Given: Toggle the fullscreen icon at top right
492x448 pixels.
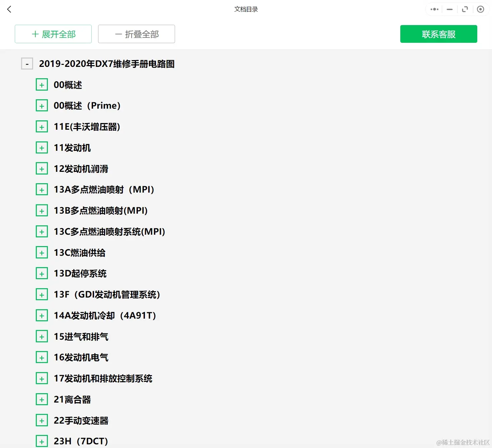Looking at the screenshot, I should click(465, 9).
